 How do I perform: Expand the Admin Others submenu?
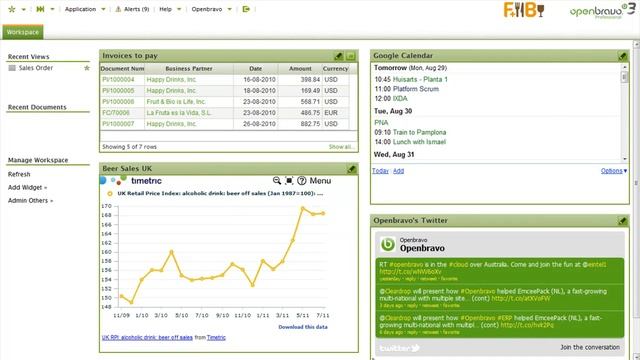click(x=30, y=200)
